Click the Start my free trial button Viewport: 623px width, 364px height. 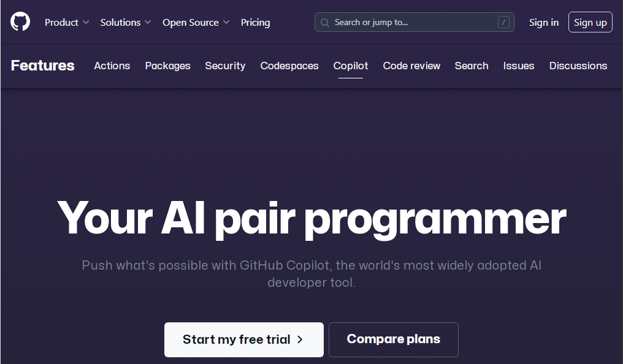(244, 339)
